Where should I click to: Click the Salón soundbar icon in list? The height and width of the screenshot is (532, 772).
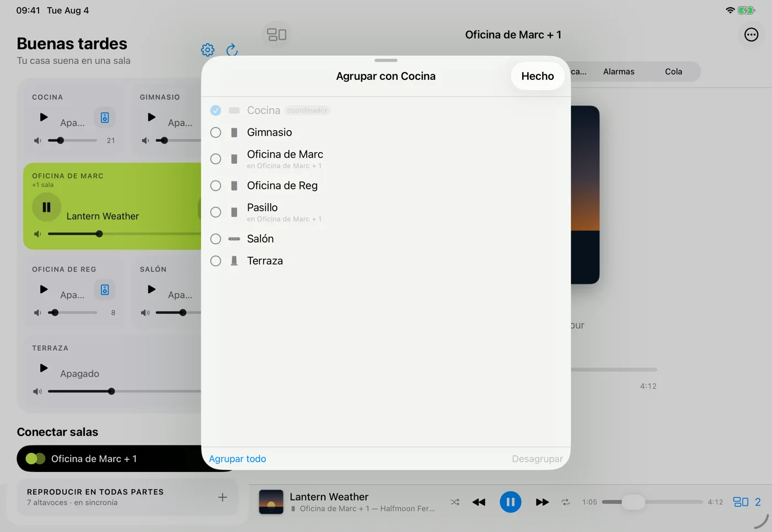point(234,239)
